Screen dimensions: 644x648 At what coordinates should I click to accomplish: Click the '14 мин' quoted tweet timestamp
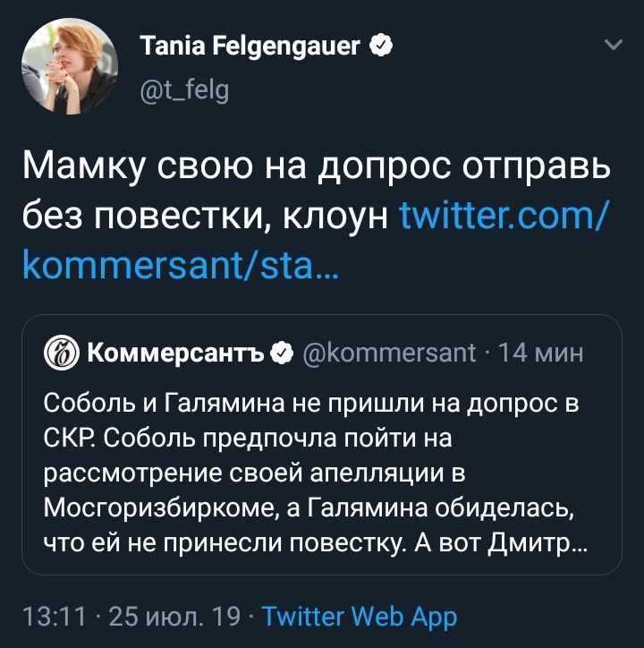point(539,353)
